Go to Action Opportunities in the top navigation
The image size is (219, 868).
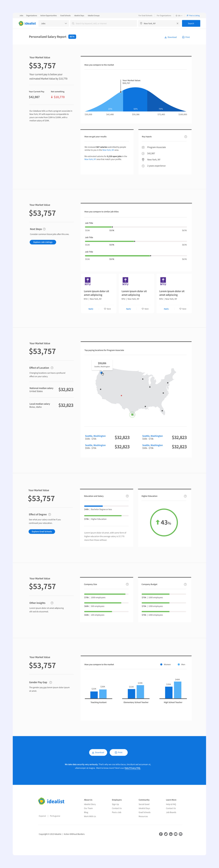click(49, 15)
